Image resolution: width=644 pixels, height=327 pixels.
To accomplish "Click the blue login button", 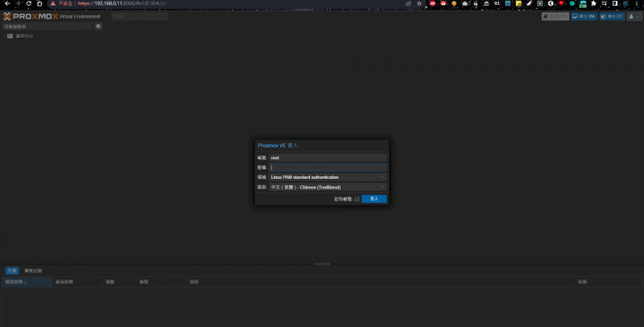I will click(374, 198).
